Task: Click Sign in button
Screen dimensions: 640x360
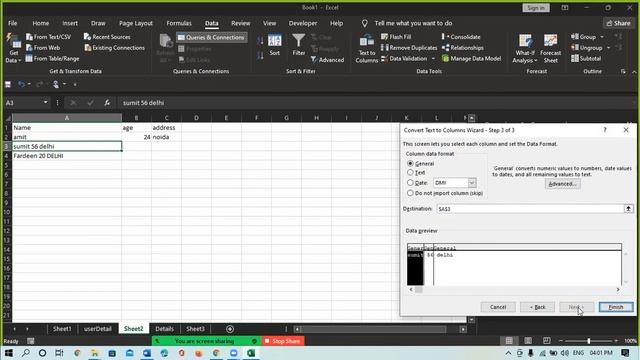Action: (x=536, y=8)
